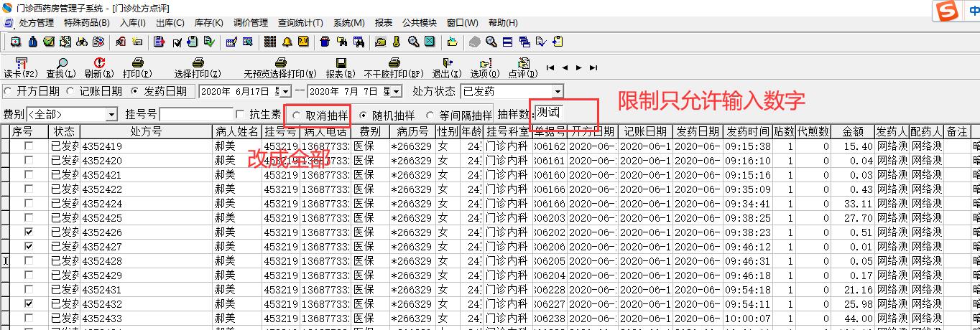Viewport: 980px width, 330px height.
Task: Click 无预览选择打印(W) printer icon
Action: pyautogui.click(x=281, y=63)
